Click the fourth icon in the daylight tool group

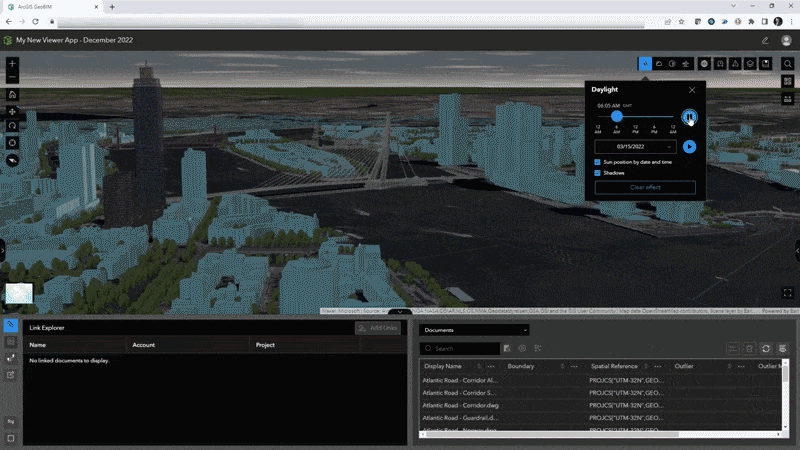pos(686,64)
